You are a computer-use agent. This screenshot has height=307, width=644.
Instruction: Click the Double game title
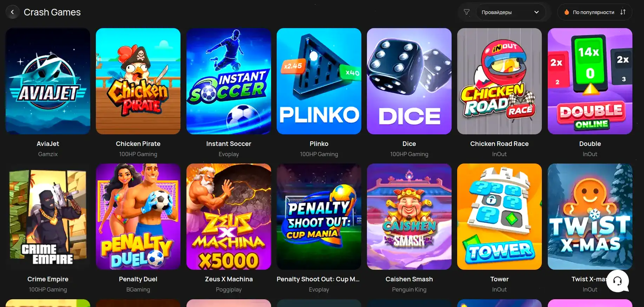click(590, 143)
